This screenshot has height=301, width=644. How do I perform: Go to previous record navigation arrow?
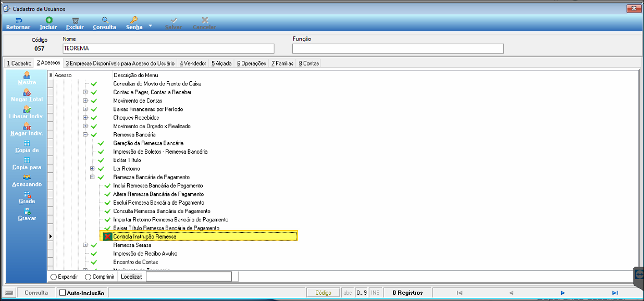tap(511, 293)
